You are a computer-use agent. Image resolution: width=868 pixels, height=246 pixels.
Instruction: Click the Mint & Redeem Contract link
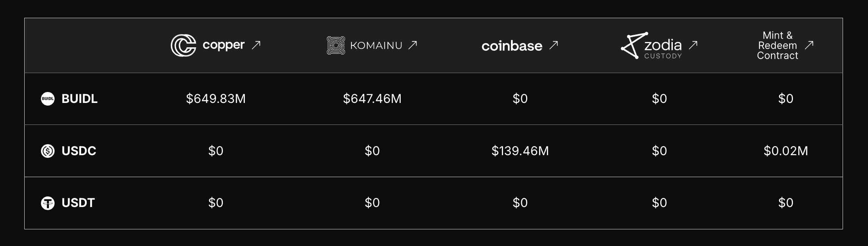tap(777, 45)
